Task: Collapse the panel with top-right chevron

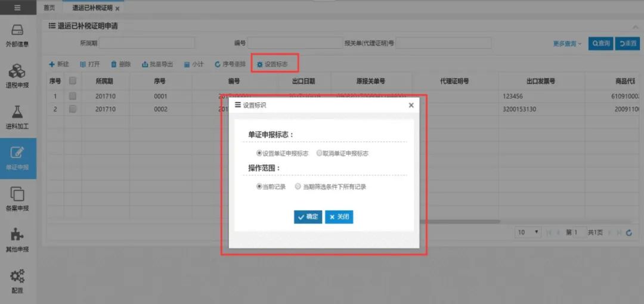Action: 636,27
